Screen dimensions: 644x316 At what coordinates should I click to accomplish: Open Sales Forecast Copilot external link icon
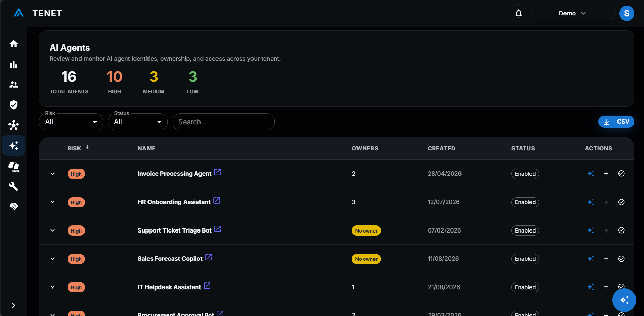[x=209, y=257]
